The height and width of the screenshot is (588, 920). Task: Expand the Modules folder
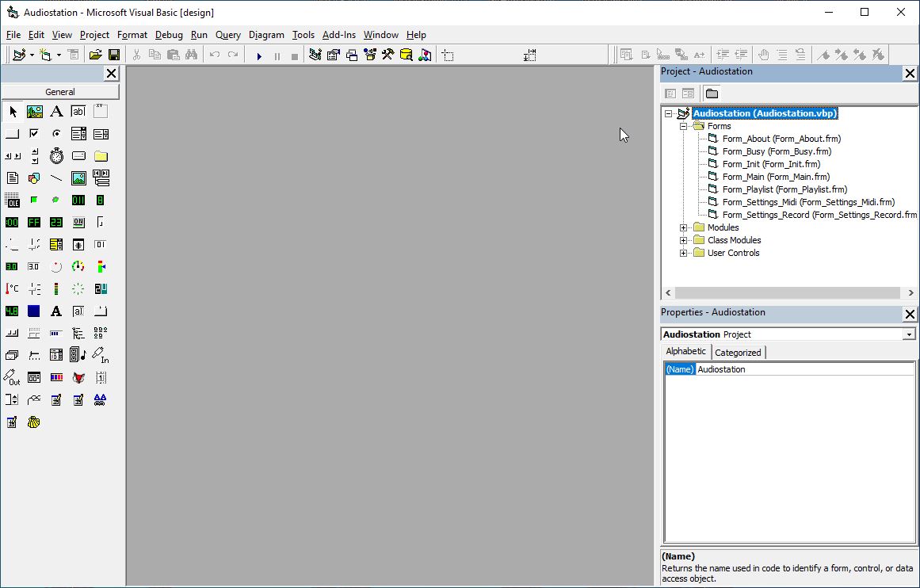[684, 227]
